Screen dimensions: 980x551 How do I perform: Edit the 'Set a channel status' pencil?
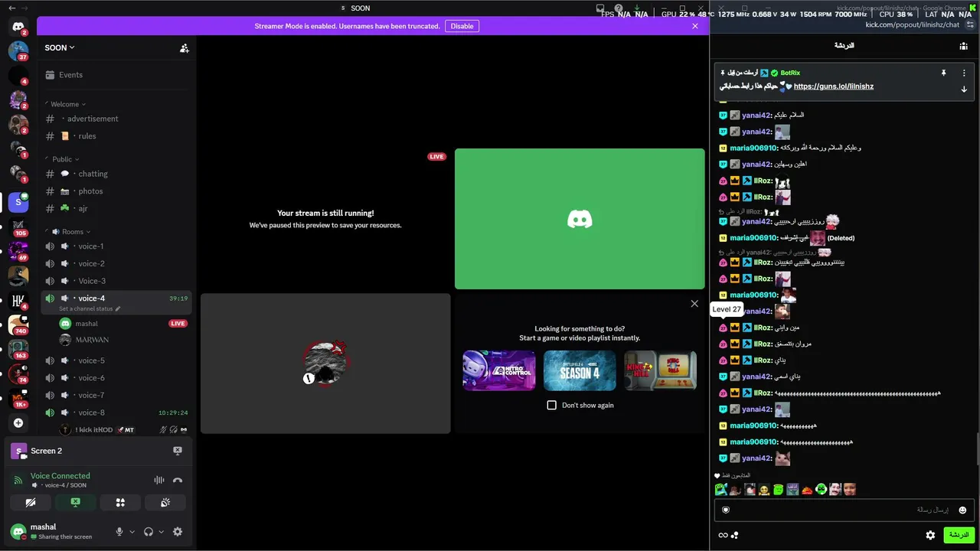(118, 309)
